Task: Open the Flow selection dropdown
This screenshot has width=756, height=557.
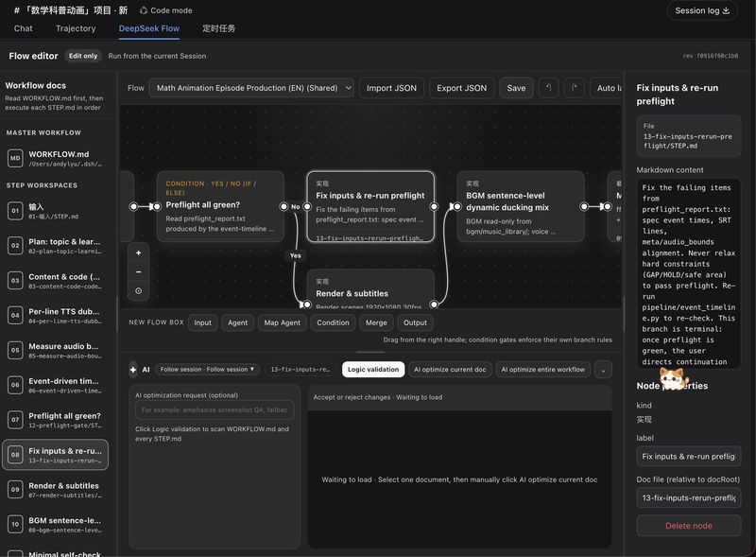Action: tap(251, 88)
